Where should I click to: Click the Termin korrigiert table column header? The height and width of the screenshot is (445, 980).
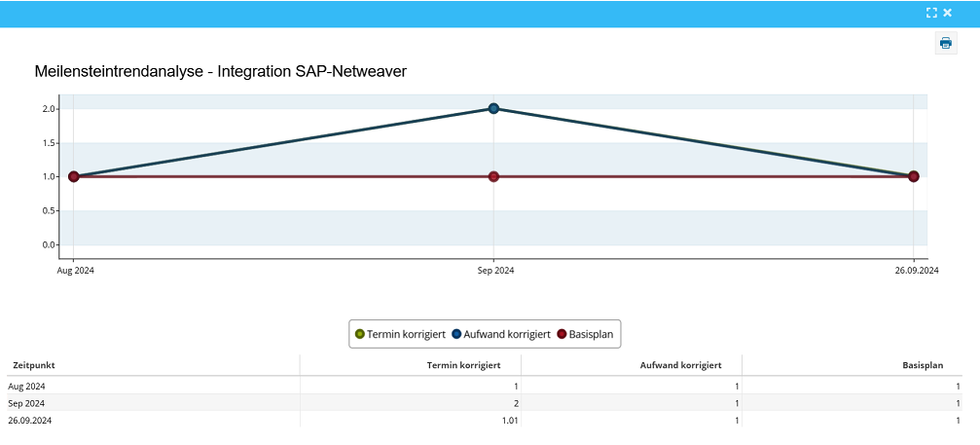(x=463, y=365)
